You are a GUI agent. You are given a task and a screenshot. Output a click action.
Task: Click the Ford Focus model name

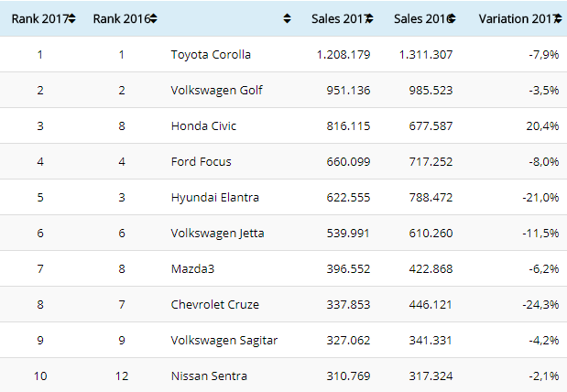pos(202,162)
